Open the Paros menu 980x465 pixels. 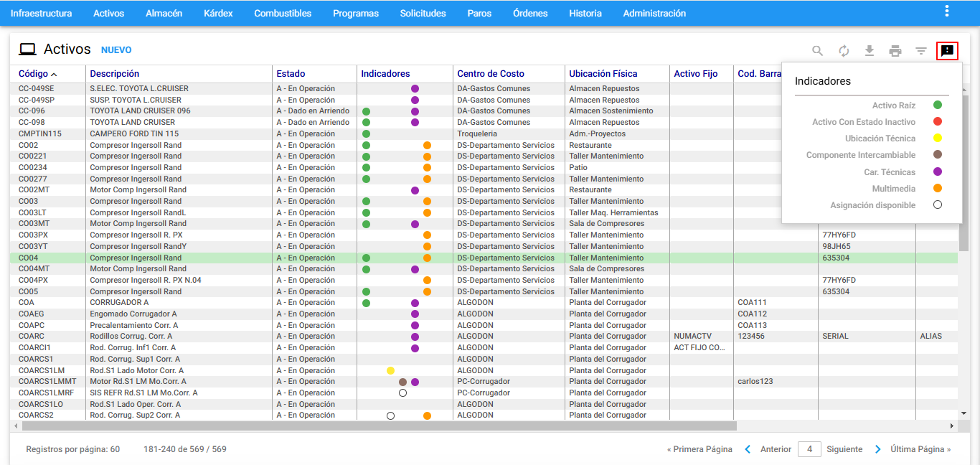pos(479,14)
